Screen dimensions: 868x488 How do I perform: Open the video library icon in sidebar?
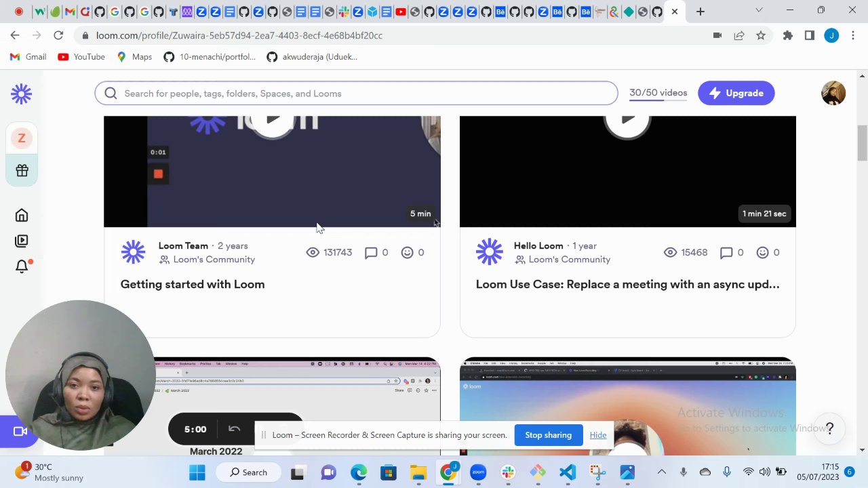22,241
